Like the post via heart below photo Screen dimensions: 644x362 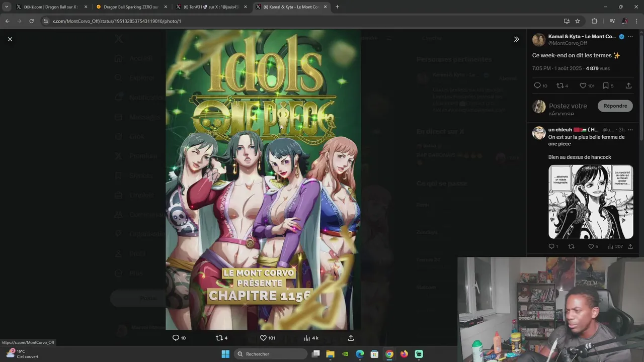click(263, 338)
